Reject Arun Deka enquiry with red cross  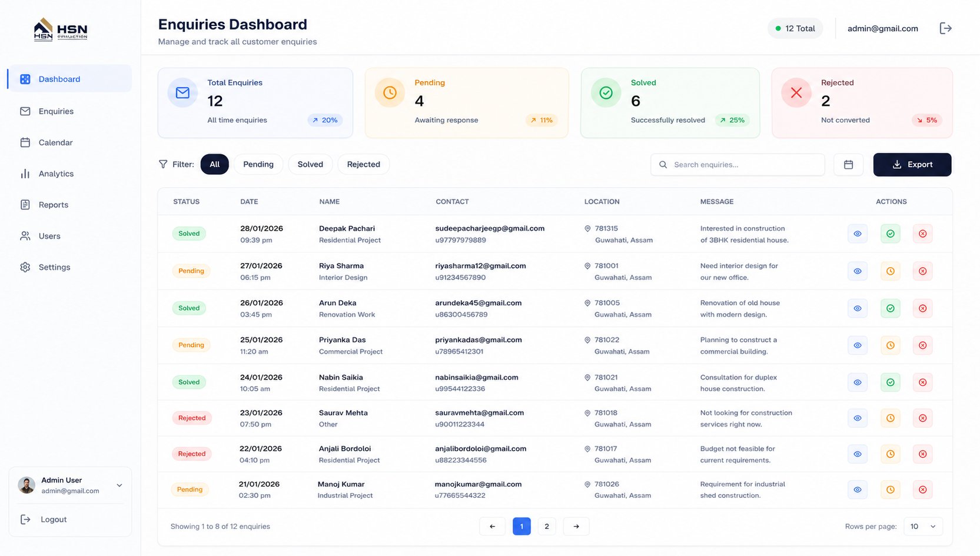(923, 308)
